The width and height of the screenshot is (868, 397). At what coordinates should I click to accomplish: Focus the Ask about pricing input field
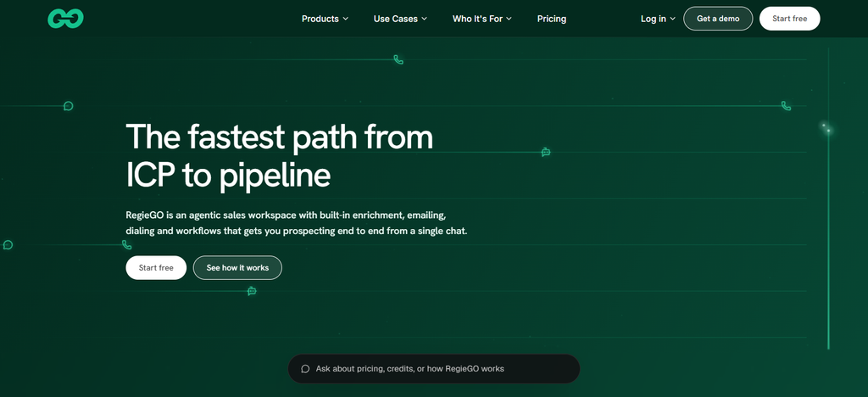coord(434,369)
